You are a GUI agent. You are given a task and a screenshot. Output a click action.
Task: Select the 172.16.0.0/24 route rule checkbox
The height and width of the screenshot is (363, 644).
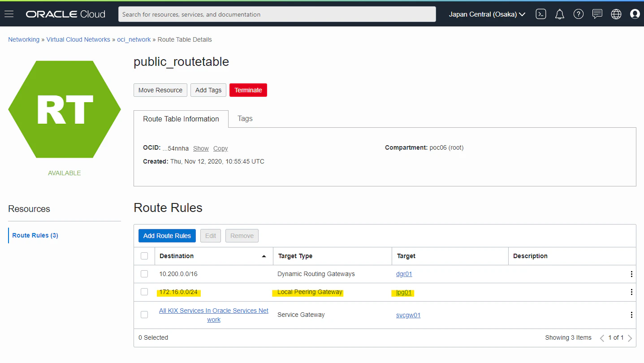pos(144,292)
